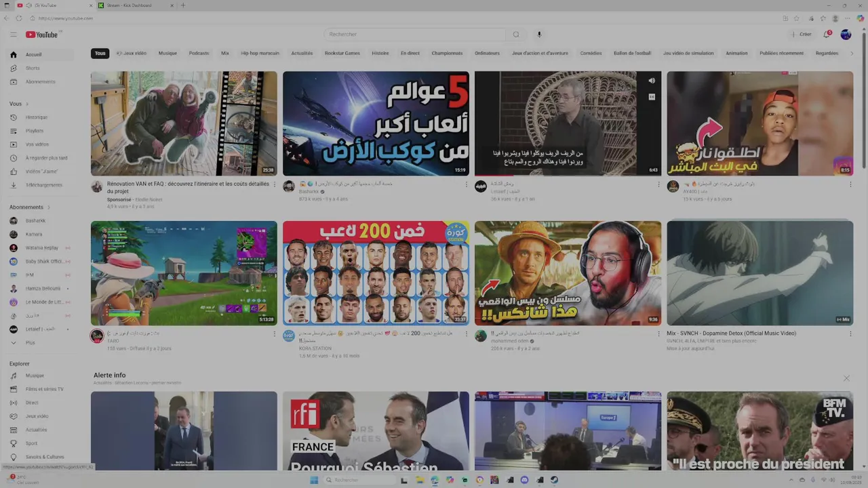The height and width of the screenshot is (488, 868).
Task: Click the search magnifier button
Action: click(x=516, y=35)
